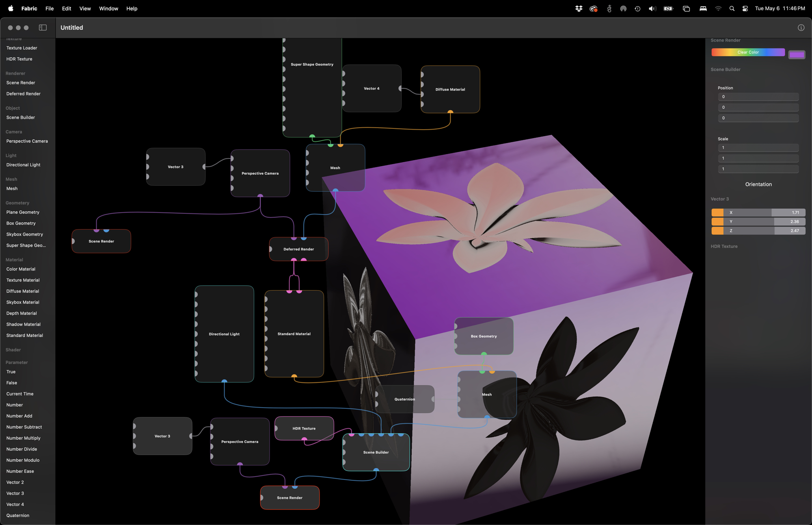Open the Wi-Fi status icon
812x525 pixels.
click(718, 9)
